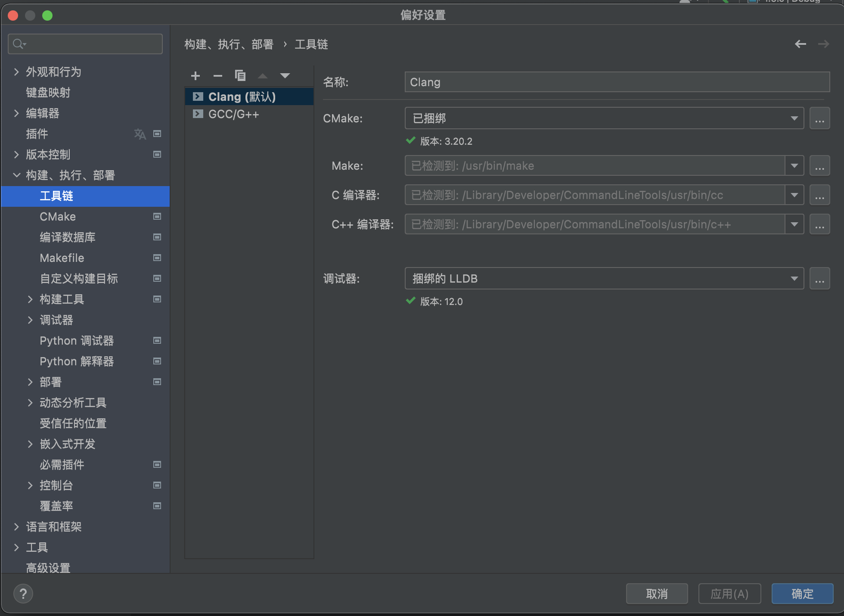The image size is (844, 616).
Task: Collapse the 构建、执行、部署 section
Action: (x=16, y=175)
